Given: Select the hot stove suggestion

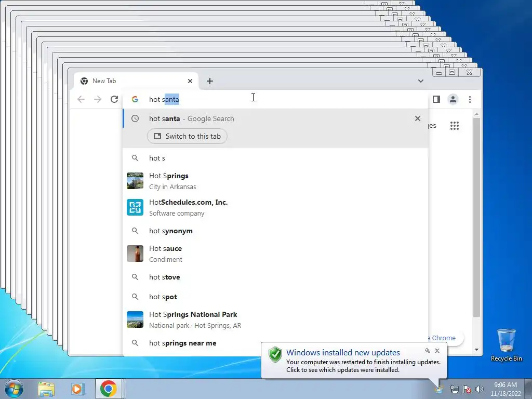Looking at the screenshot, I should pos(275,277).
